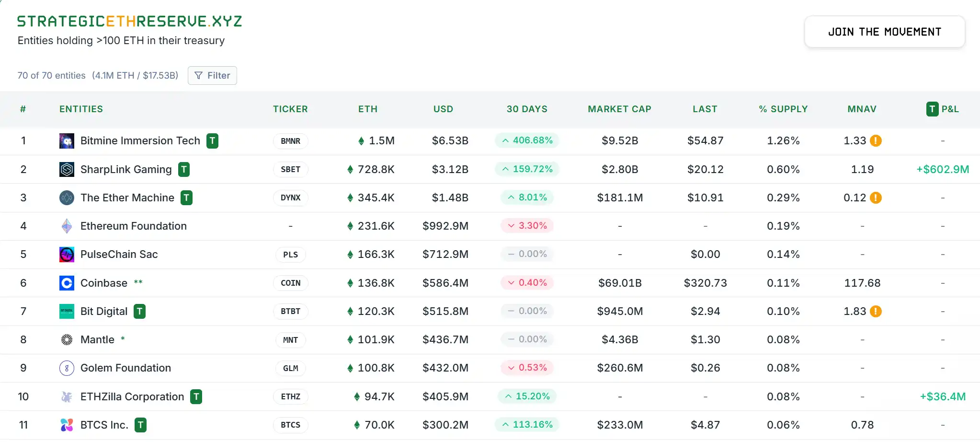This screenshot has height=442, width=980.
Task: Select the COIN ticker badge
Action: (290, 283)
